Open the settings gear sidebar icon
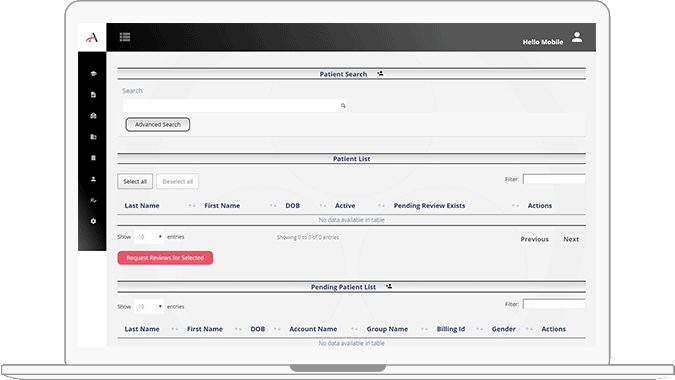The height and width of the screenshot is (380, 675). tap(93, 221)
